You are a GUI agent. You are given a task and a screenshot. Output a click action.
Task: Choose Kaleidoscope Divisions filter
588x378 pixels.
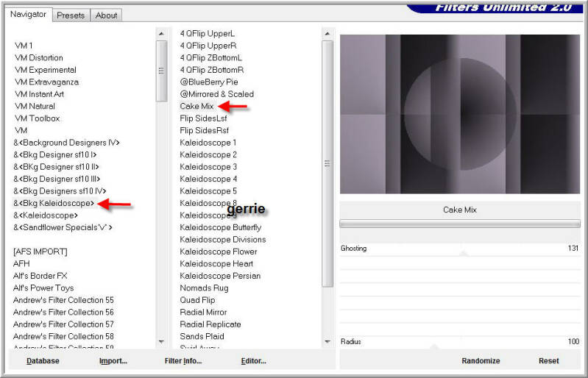click(x=223, y=240)
